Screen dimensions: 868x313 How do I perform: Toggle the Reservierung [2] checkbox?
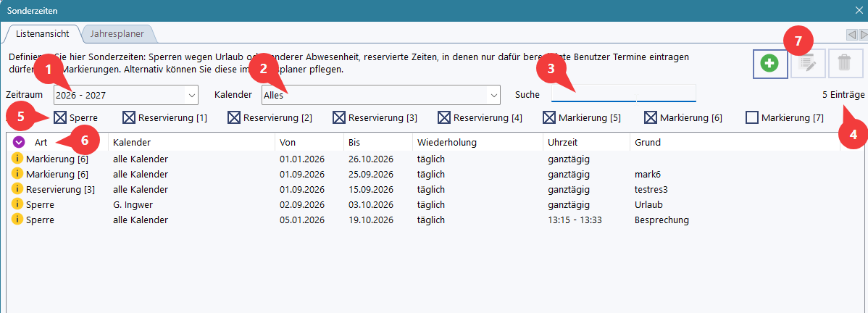[234, 117]
